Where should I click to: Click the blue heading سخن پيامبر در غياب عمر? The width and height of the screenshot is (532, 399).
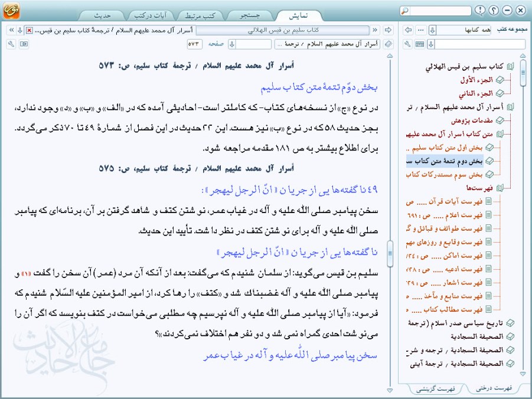click(290, 355)
